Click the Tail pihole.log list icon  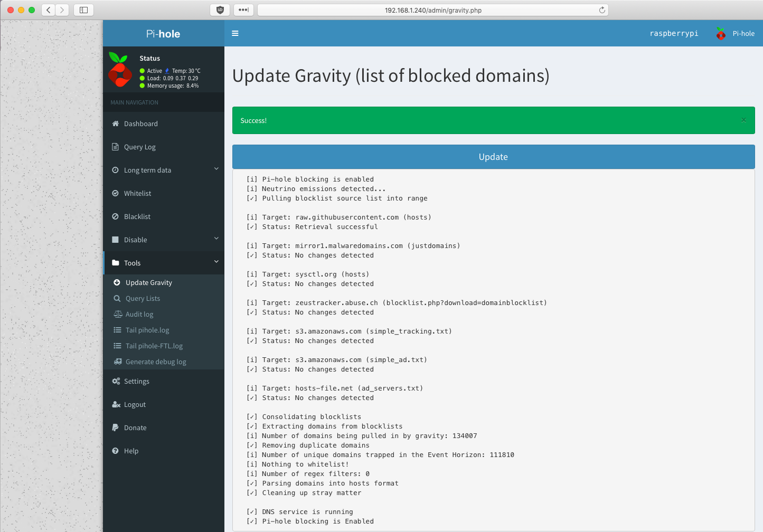[117, 330]
